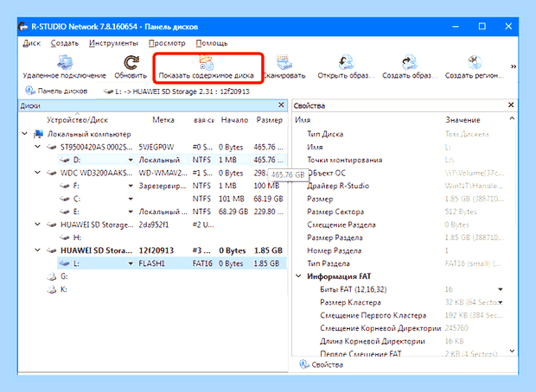The width and height of the screenshot is (536, 392).
Task: Open the dropdown arrow next to L:
Action: click(131, 263)
